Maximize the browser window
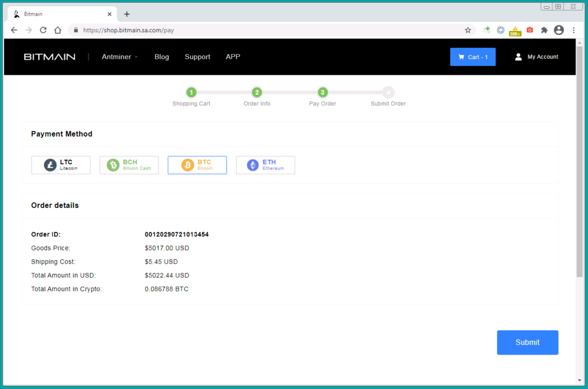 (558, 6)
